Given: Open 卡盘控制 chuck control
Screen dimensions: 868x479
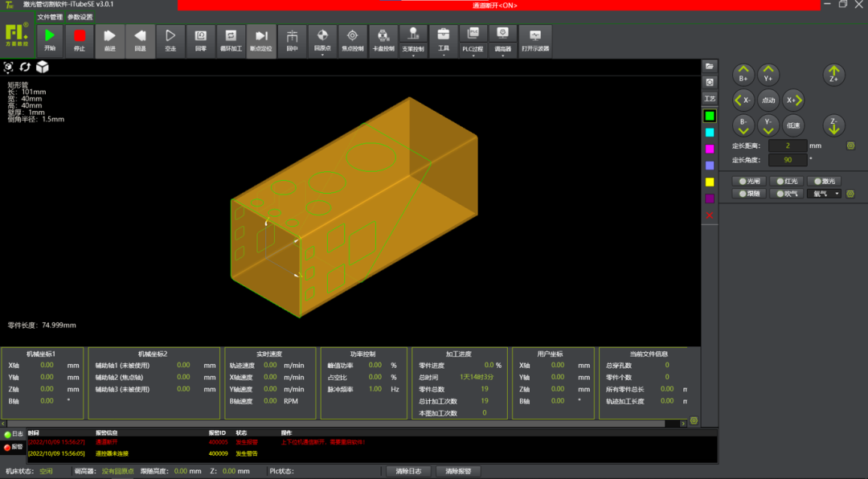Looking at the screenshot, I should [383, 40].
